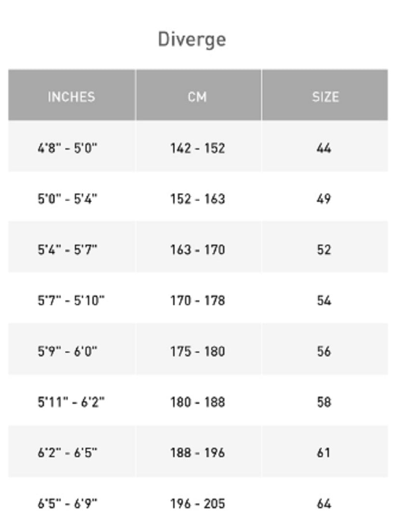Click size 56 in the table
400x532 pixels.
(x=324, y=351)
